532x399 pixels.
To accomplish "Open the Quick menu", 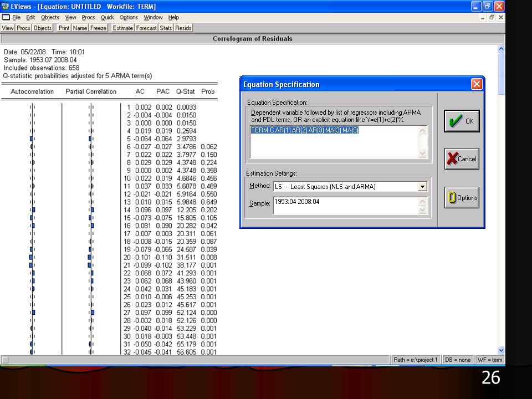I will point(107,17).
